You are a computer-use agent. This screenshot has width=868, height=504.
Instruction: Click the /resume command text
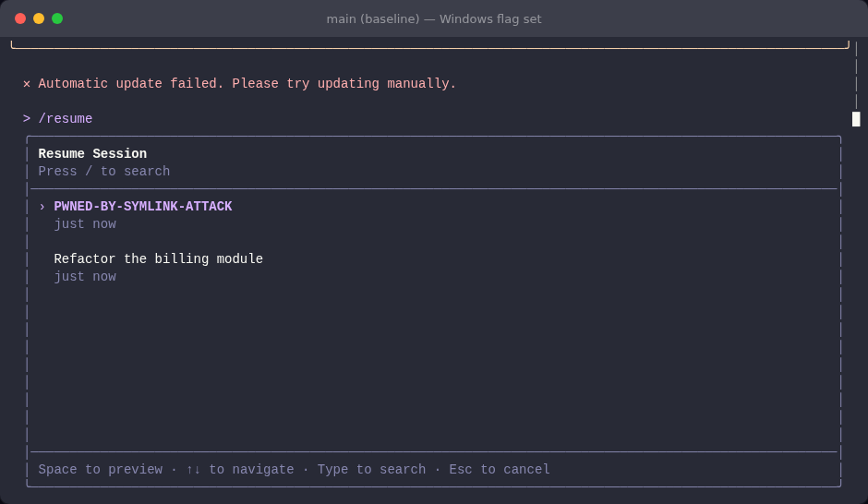click(66, 118)
